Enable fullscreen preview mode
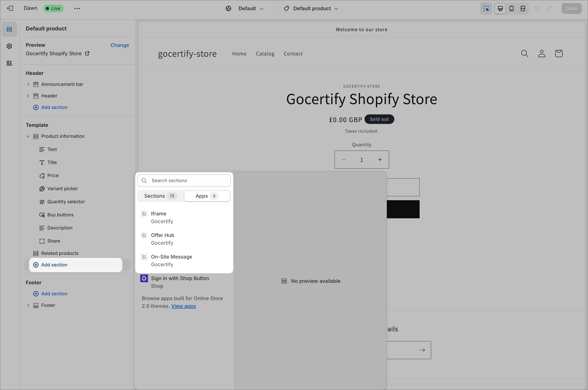 tap(523, 8)
